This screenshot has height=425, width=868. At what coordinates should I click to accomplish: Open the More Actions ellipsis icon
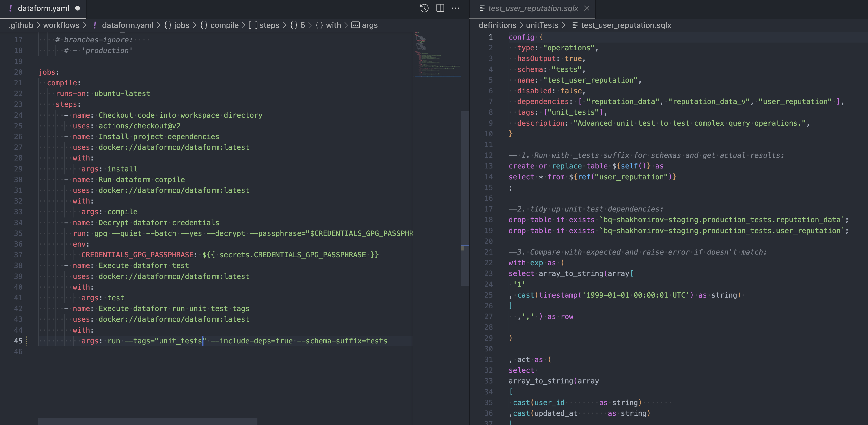456,8
